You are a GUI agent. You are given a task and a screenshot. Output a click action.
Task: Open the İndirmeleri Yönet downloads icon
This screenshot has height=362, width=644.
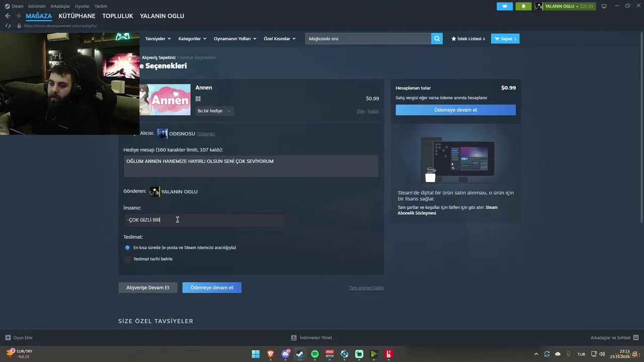pyautogui.click(x=294, y=338)
